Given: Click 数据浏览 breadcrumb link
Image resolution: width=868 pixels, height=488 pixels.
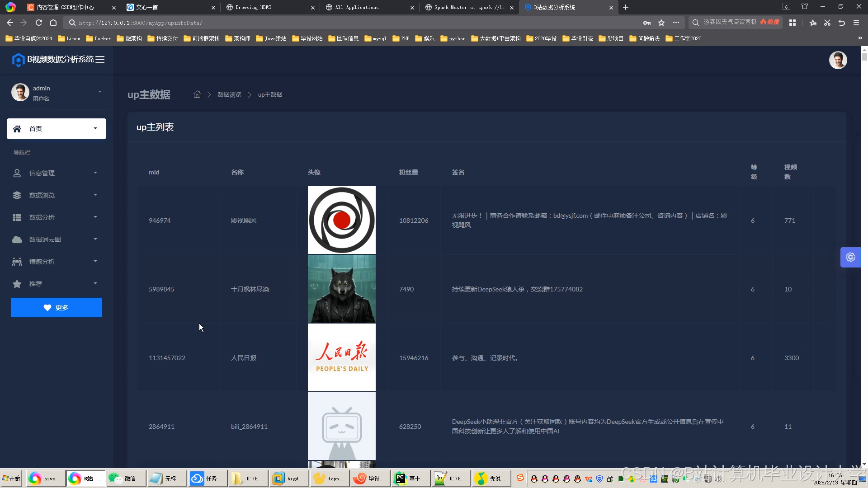Looking at the screenshot, I should 229,94.
